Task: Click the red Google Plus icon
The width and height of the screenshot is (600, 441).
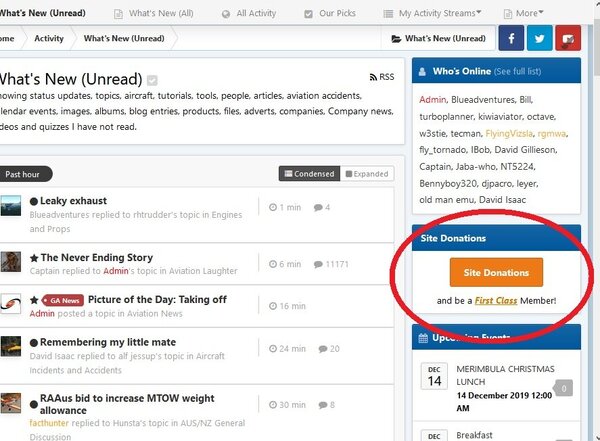Action: tap(568, 39)
